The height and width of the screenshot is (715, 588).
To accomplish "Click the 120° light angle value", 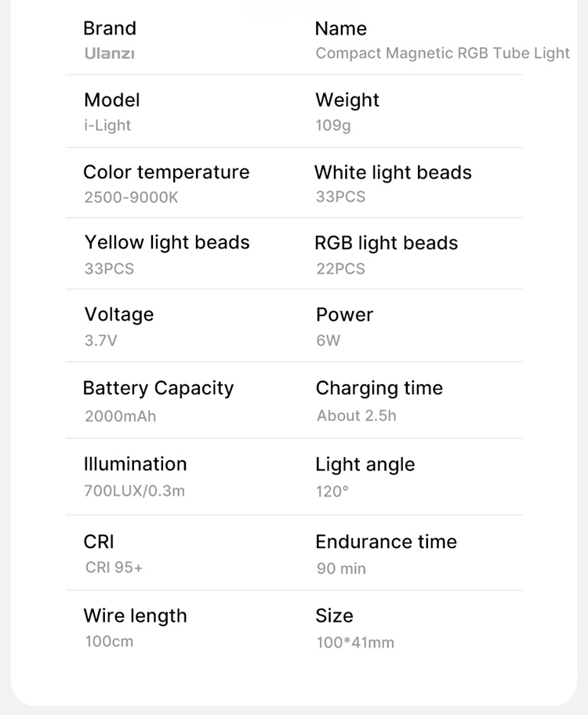I will click(x=332, y=492).
